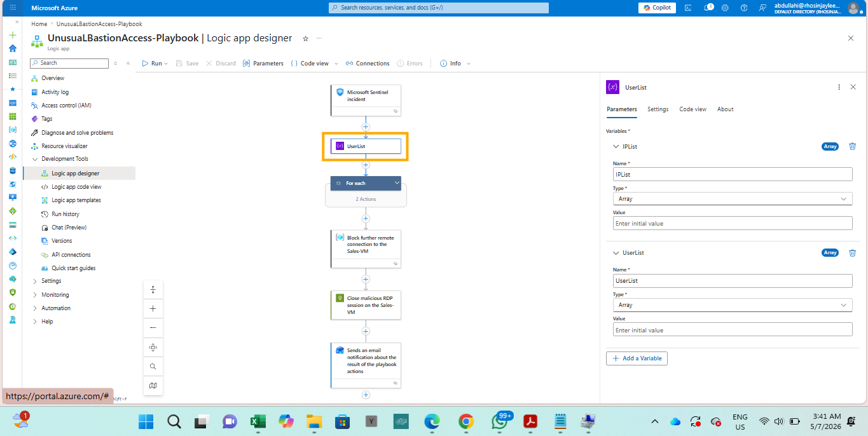Open portal settings gear
Screen dimensions: 868x436
tap(726, 8)
